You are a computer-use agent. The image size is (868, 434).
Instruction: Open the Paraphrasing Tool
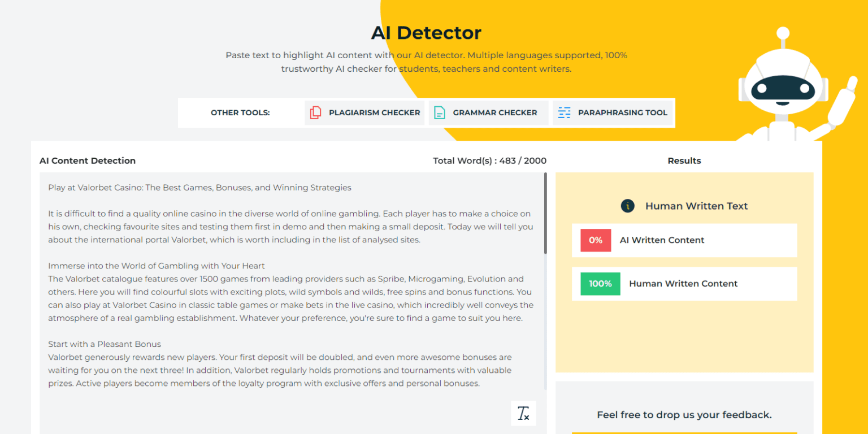coord(613,112)
